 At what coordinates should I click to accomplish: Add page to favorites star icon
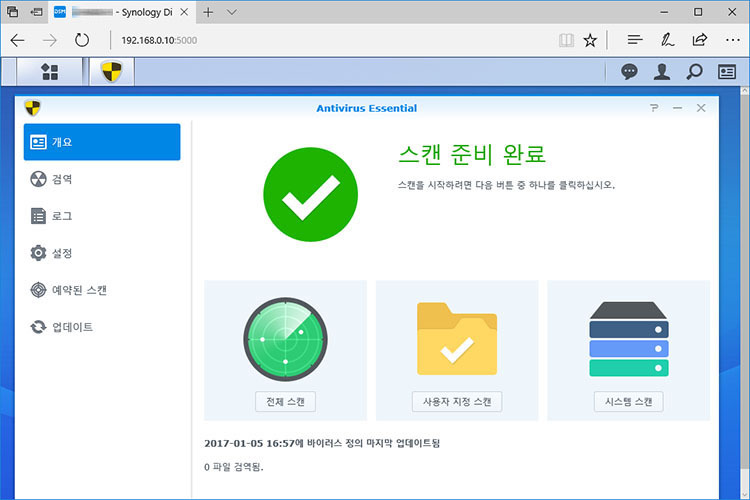point(590,40)
